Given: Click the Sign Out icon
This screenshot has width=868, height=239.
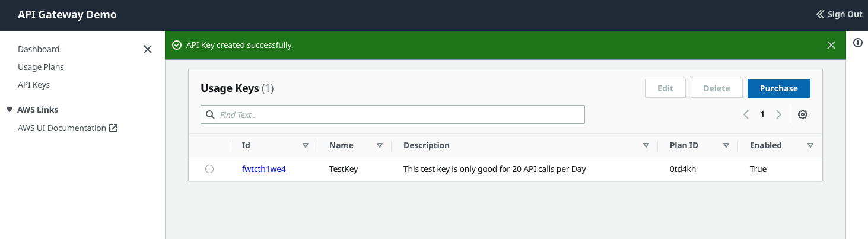Looking at the screenshot, I should (821, 14).
